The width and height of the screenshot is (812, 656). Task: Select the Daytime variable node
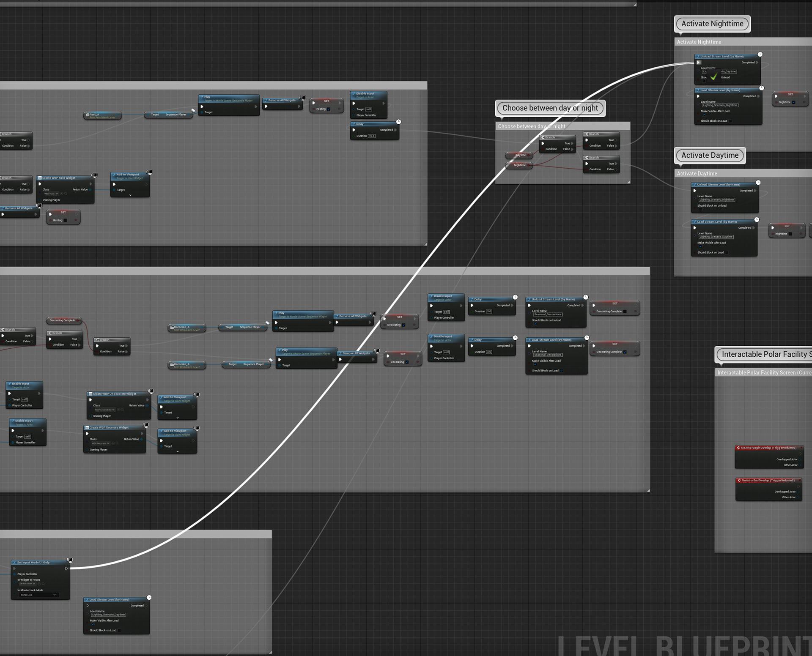click(519, 155)
